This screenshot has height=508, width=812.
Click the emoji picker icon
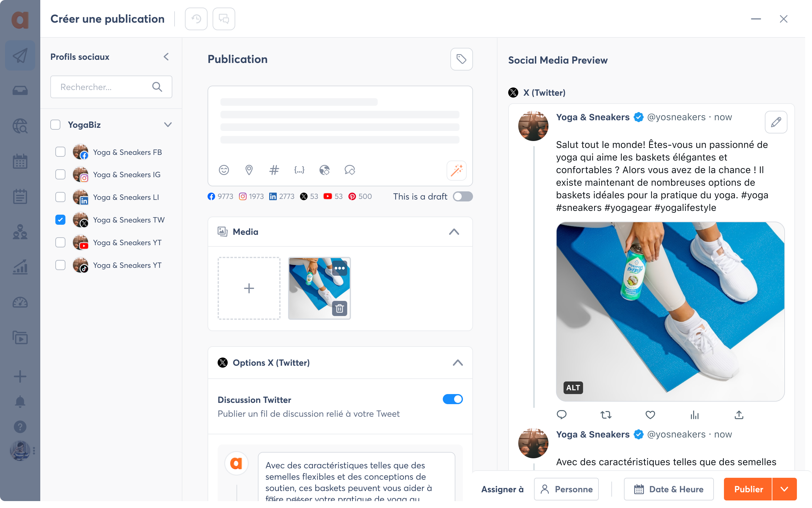(x=224, y=170)
